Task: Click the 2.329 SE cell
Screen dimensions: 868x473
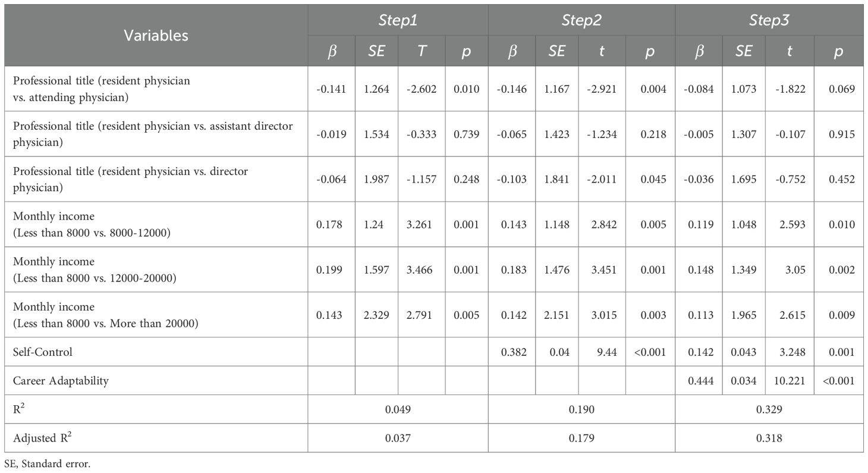Action: [377, 315]
